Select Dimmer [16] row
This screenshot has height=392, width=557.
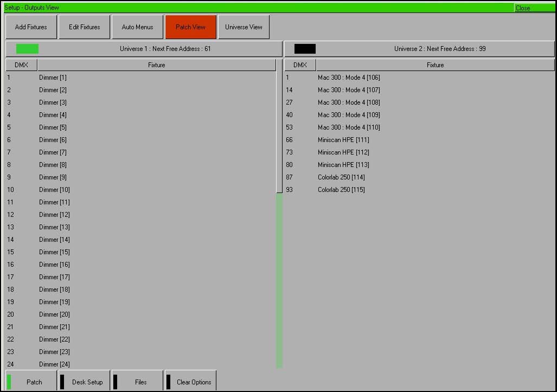tap(140, 264)
